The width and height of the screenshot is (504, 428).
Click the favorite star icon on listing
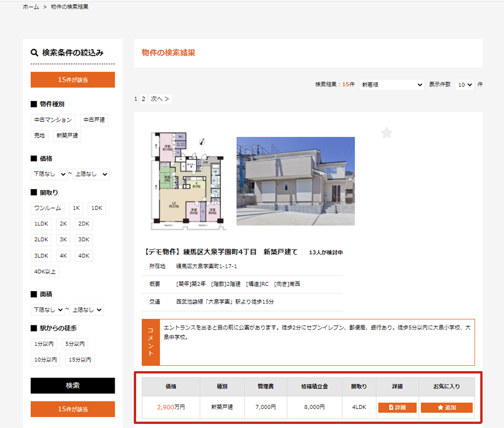[x=386, y=133]
